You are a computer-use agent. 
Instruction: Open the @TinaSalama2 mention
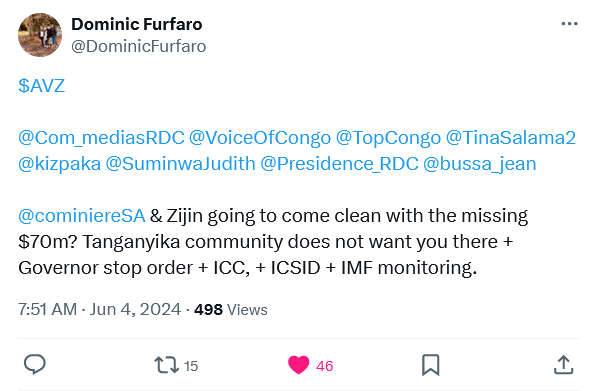pyautogui.click(x=511, y=138)
